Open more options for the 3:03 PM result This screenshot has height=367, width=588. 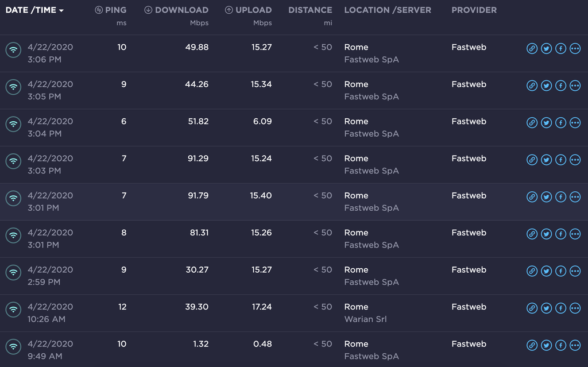tap(575, 160)
